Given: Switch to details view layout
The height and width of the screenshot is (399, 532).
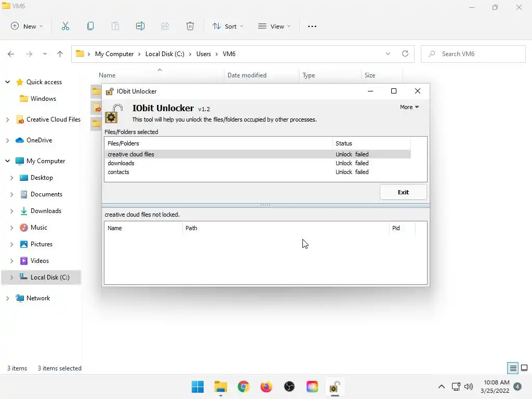Looking at the screenshot, I should 513,368.
